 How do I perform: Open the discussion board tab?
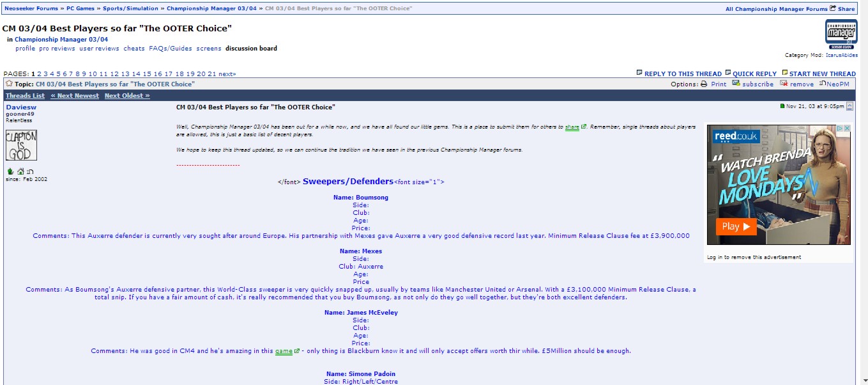(251, 49)
